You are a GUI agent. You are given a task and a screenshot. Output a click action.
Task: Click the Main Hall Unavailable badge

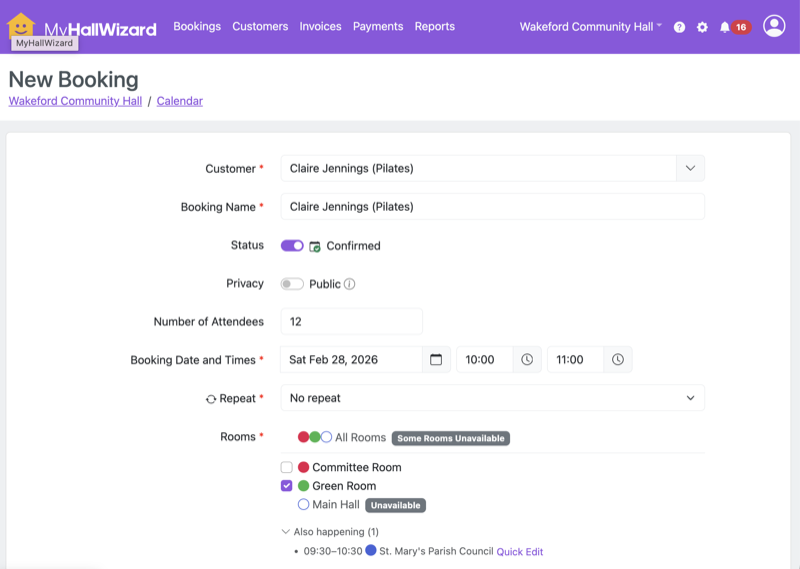point(395,505)
